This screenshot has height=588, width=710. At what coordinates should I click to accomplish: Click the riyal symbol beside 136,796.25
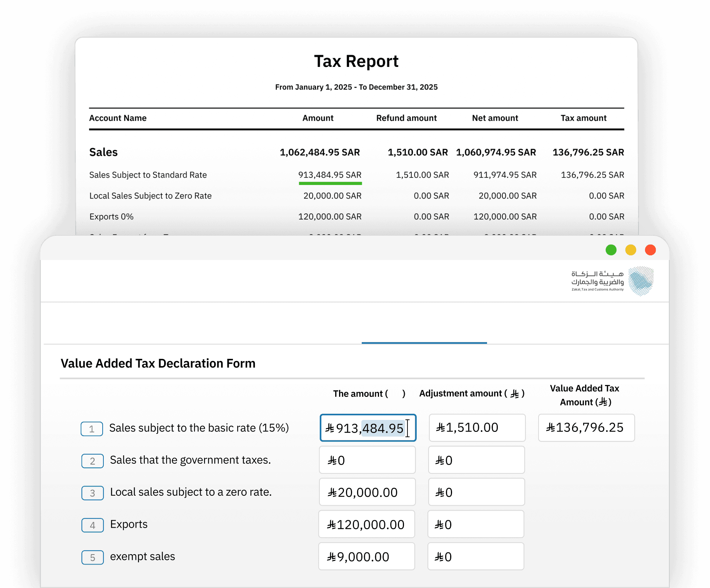[550, 427]
